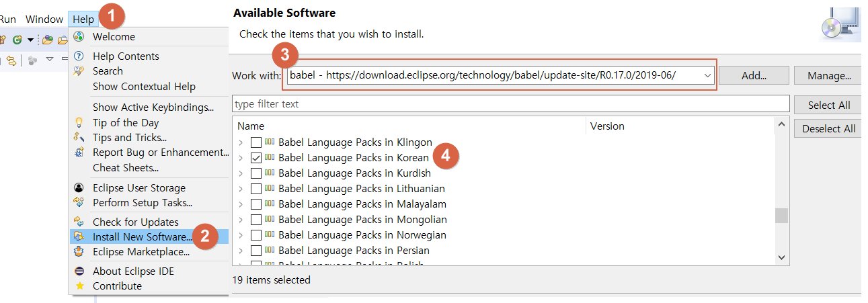868x303 pixels.
Task: Check Babel Language Packs in Kurdish
Action: click(x=256, y=173)
